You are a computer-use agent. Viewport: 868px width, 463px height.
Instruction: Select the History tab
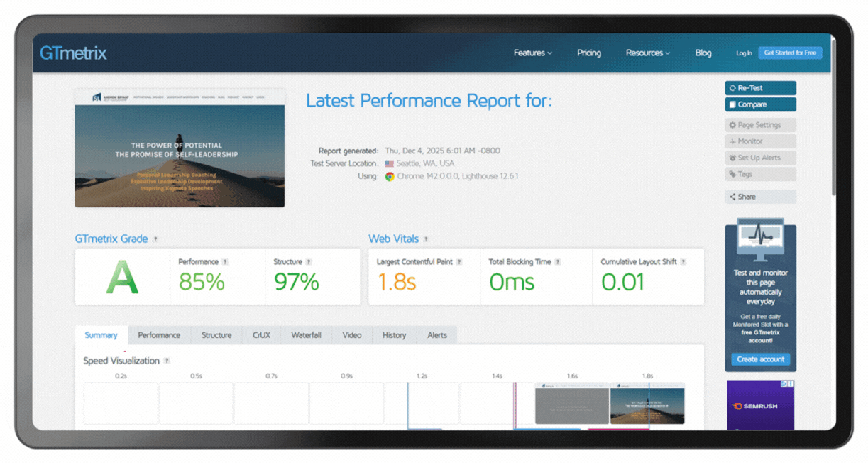click(394, 335)
